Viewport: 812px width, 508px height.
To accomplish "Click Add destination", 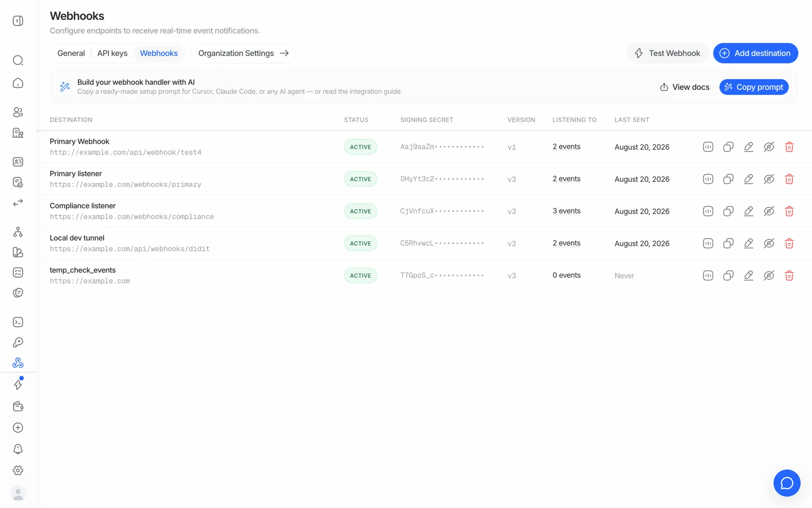I will pos(755,53).
